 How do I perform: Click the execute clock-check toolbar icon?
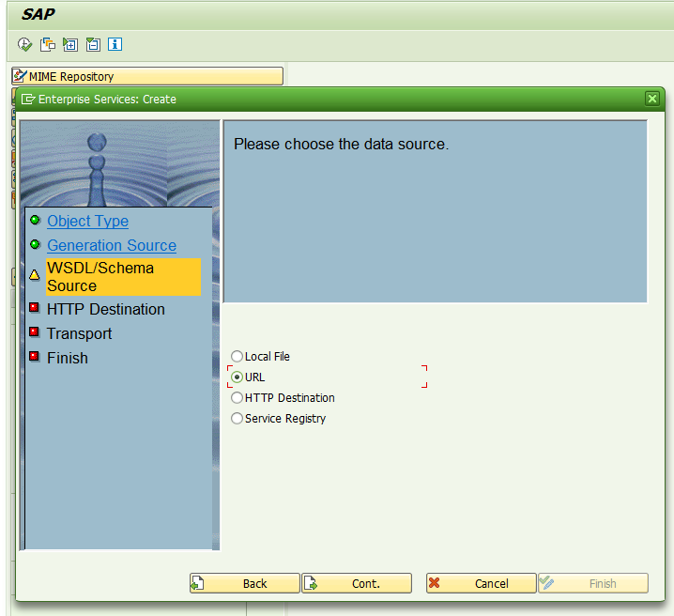(25, 44)
